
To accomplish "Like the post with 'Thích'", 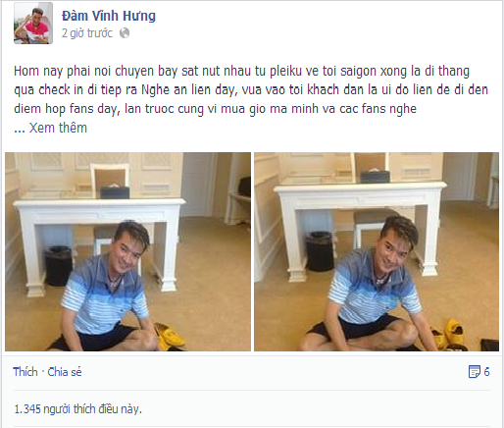I will point(25,372).
